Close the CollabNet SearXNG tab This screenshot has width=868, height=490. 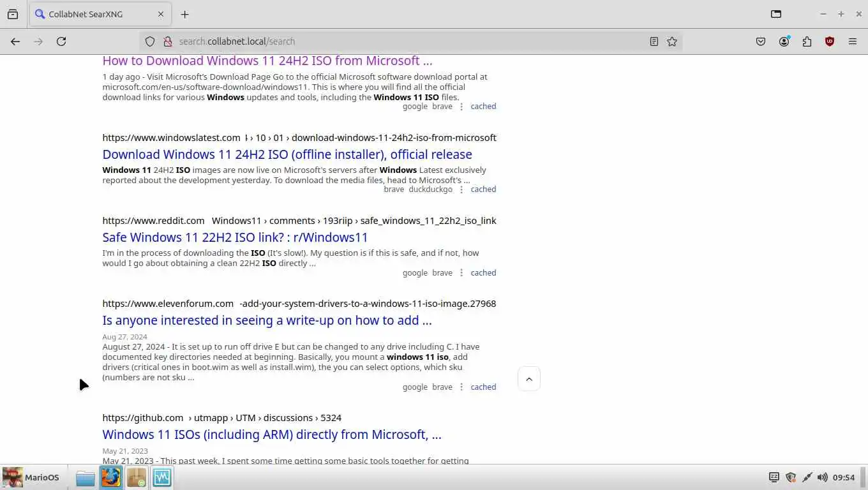pyautogui.click(x=161, y=14)
